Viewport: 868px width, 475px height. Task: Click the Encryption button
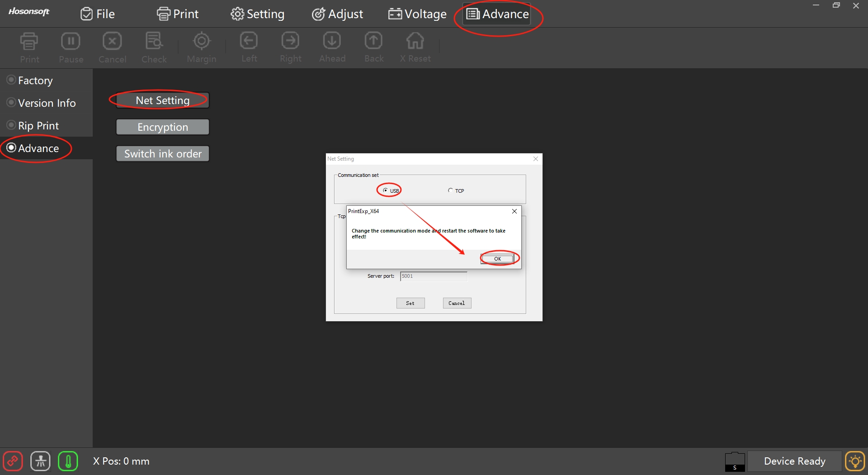click(x=163, y=127)
